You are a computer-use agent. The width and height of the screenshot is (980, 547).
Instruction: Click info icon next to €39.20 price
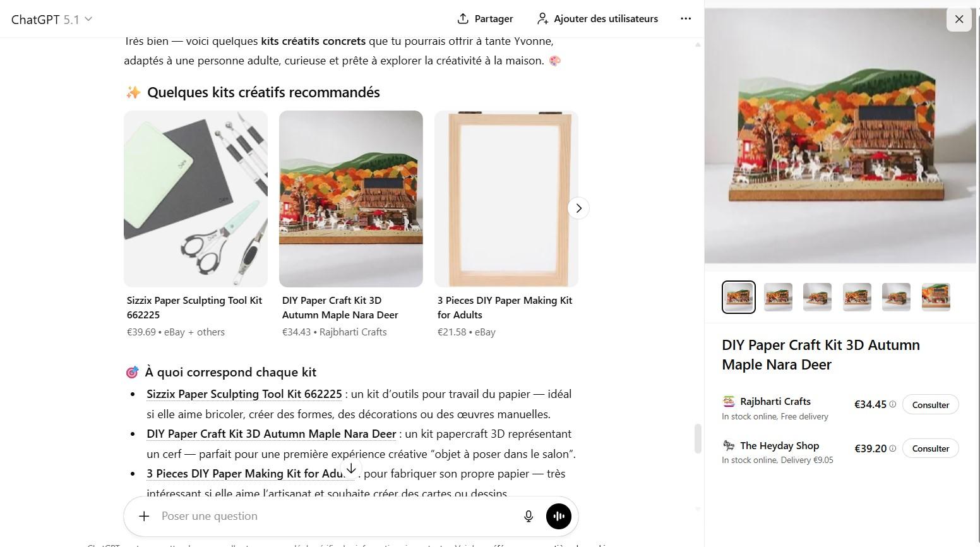point(893,448)
